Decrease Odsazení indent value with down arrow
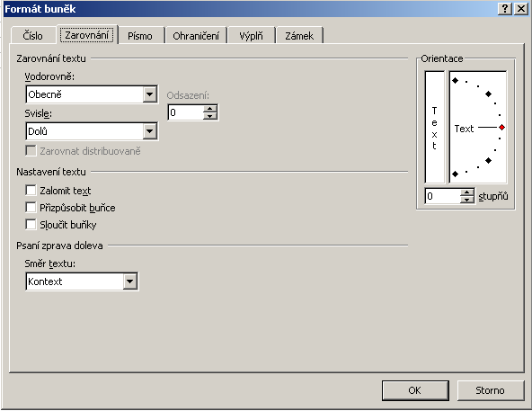532x411 pixels. click(x=210, y=116)
